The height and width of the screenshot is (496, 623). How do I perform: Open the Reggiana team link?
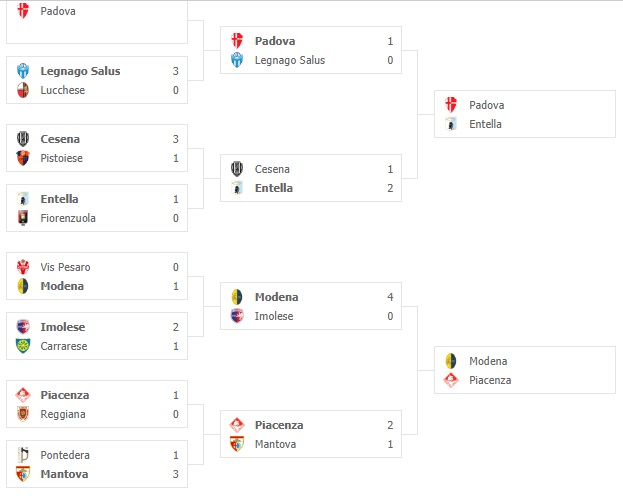pyautogui.click(x=63, y=415)
